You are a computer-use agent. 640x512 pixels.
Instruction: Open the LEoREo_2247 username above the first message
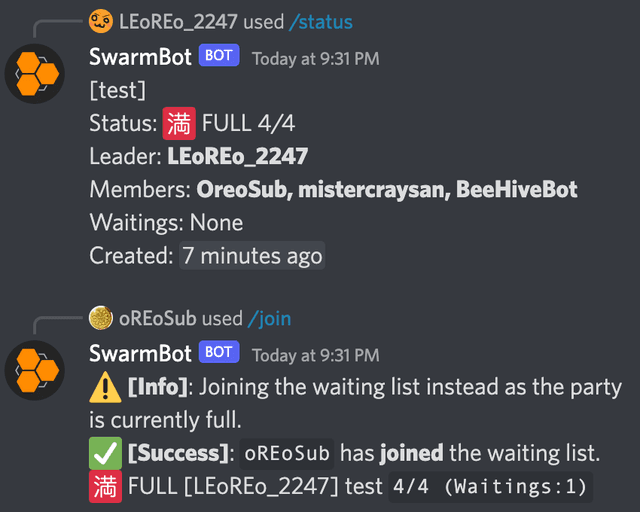coord(178,21)
